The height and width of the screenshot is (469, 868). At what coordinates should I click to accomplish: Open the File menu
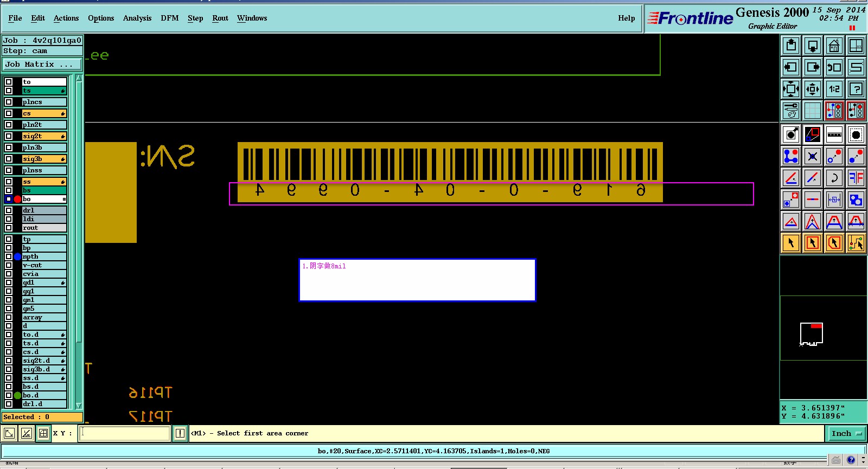[15, 18]
